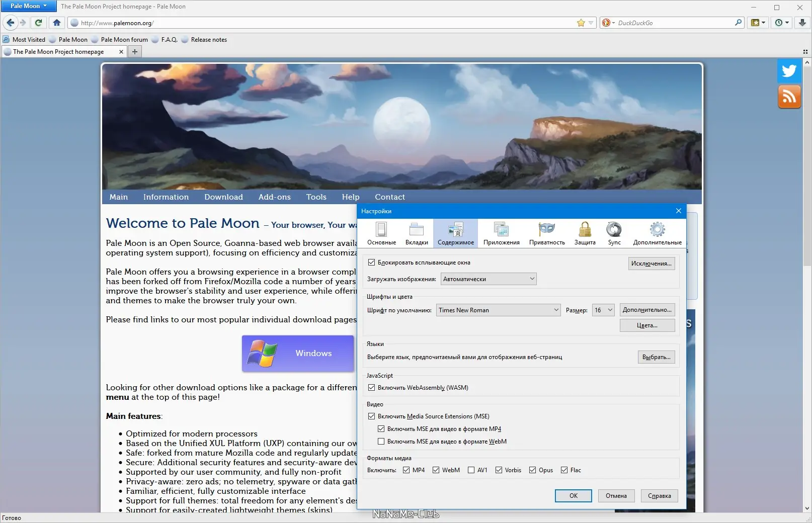812x523 pixels.
Task: Click the page scrollbar down arrow
Action: pos(807,508)
